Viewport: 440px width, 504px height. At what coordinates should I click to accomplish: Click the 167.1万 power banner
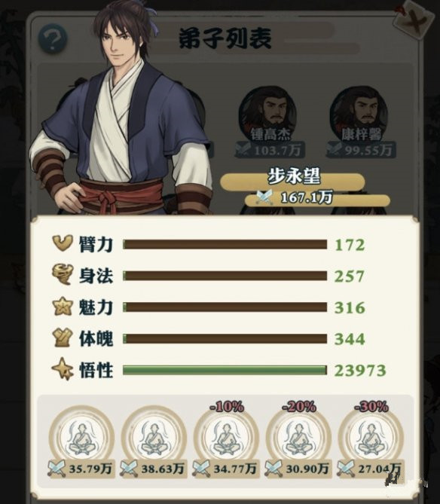click(x=317, y=200)
